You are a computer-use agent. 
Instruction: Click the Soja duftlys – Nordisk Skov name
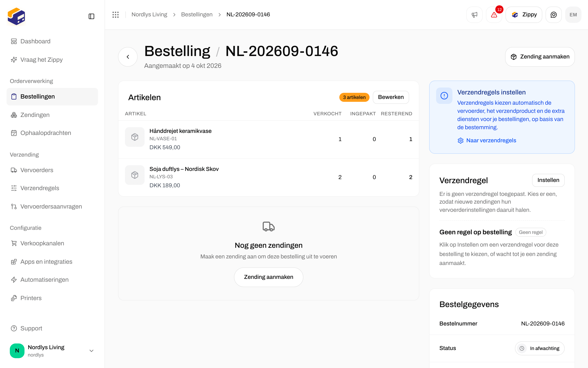pyautogui.click(x=184, y=169)
